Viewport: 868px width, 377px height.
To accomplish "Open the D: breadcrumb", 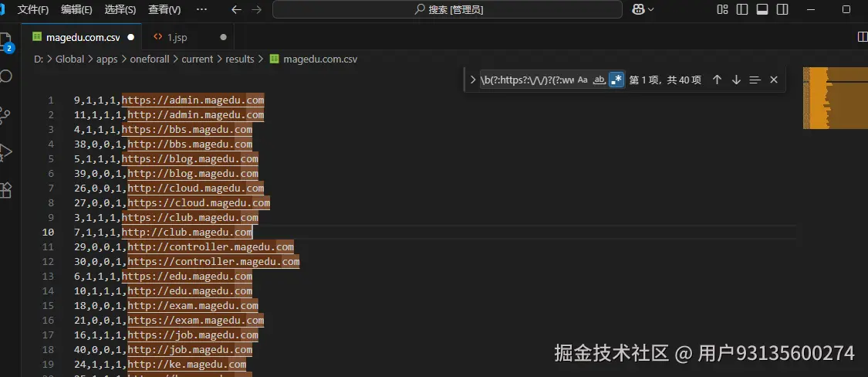I will click(x=39, y=59).
